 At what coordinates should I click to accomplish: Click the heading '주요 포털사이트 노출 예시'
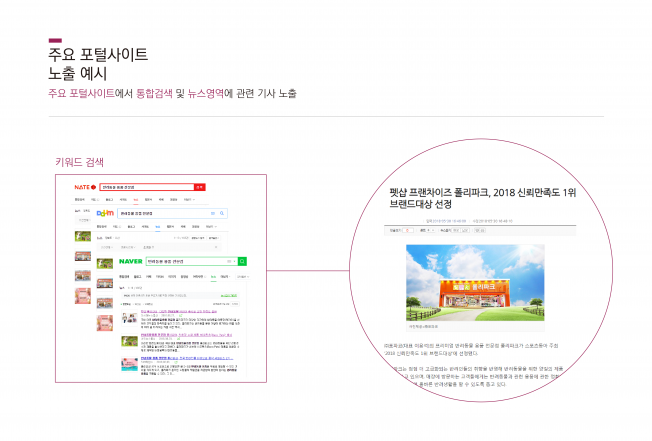coord(98,64)
